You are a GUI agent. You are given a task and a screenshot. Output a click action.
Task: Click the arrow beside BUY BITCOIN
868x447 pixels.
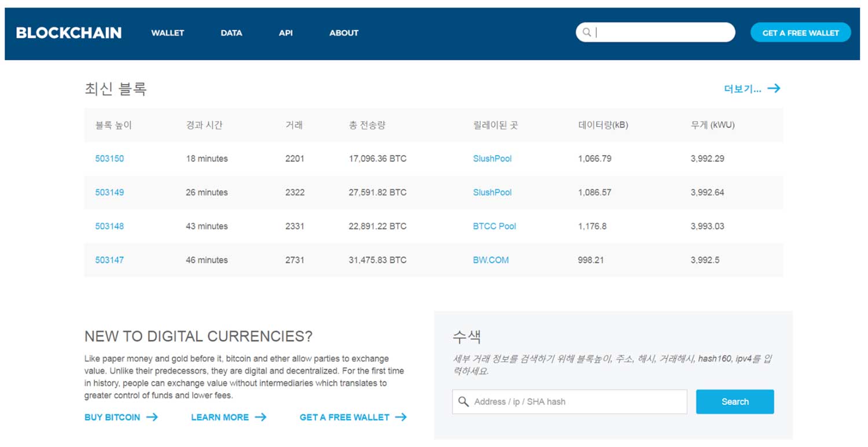(x=152, y=417)
